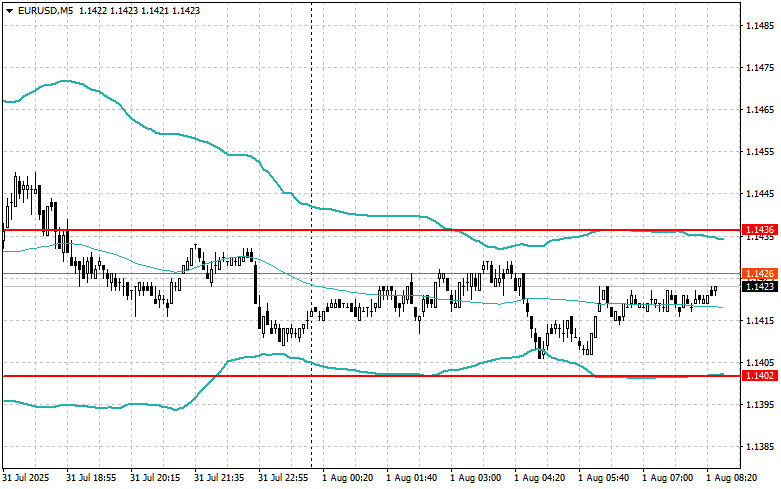Click the 31 Jul 21:35 time label

coord(219,478)
